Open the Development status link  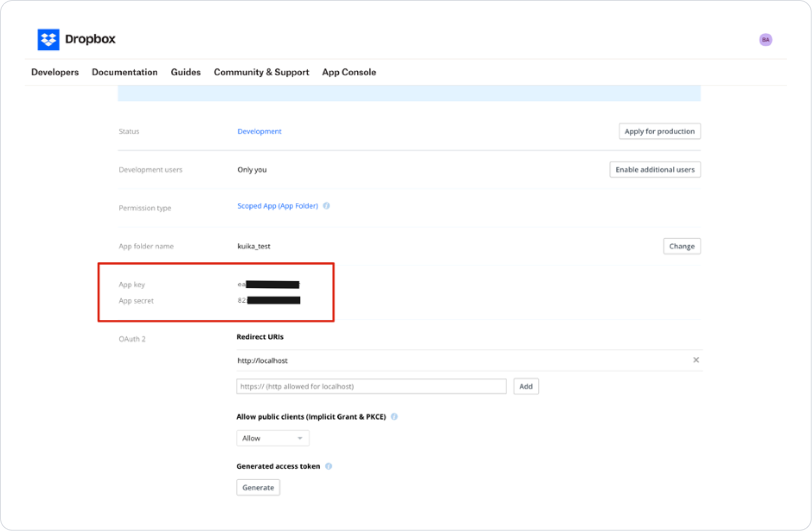pyautogui.click(x=259, y=131)
